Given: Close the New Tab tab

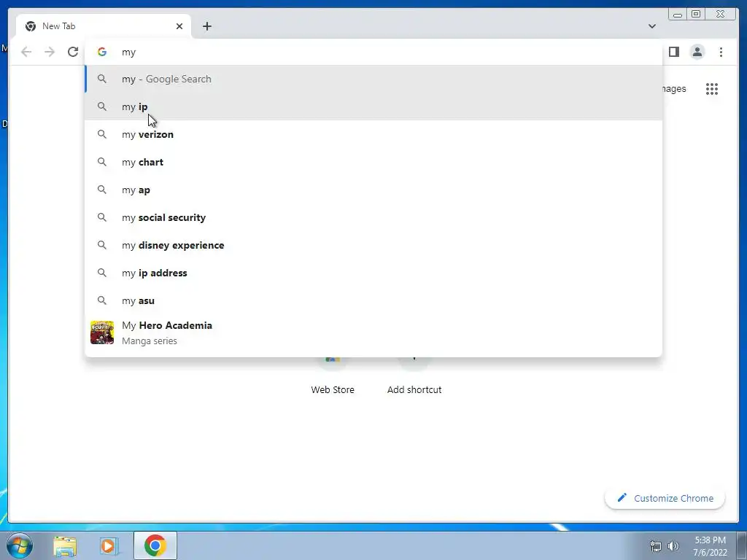Looking at the screenshot, I should click(179, 26).
